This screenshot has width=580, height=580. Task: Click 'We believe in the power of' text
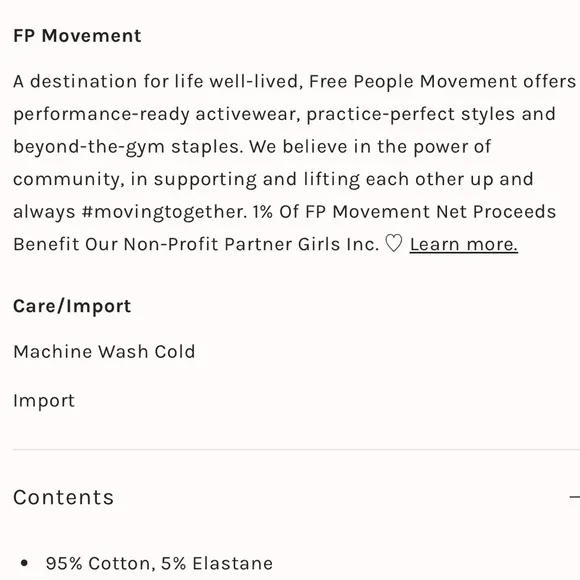coord(370,147)
